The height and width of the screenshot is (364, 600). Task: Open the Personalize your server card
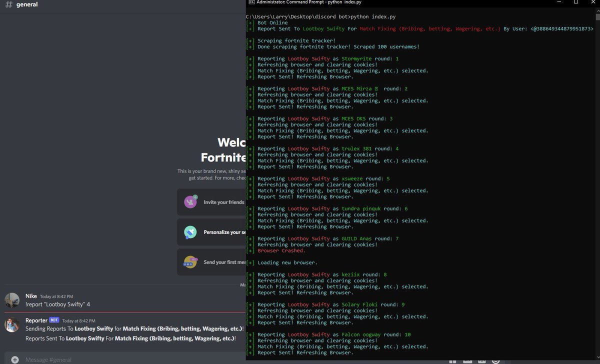click(x=211, y=232)
